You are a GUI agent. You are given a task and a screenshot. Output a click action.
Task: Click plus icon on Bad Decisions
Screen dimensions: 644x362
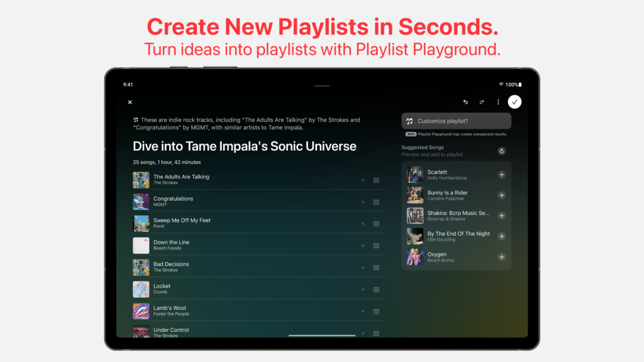pyautogui.click(x=363, y=268)
